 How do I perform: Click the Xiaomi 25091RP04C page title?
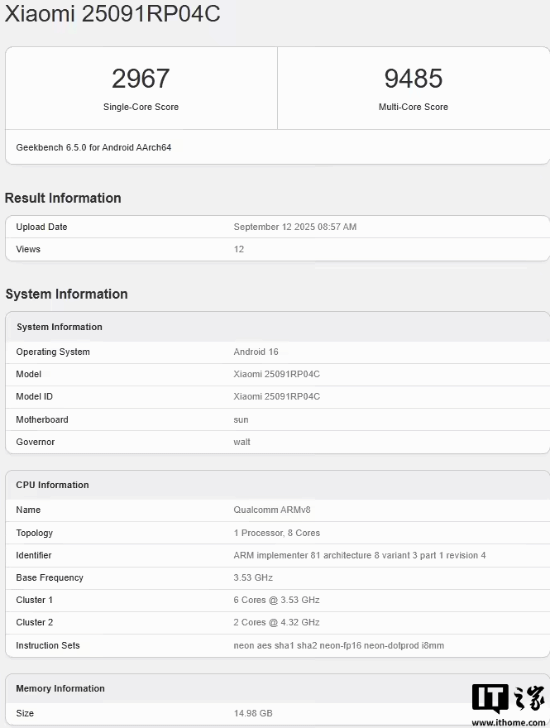click(x=112, y=13)
